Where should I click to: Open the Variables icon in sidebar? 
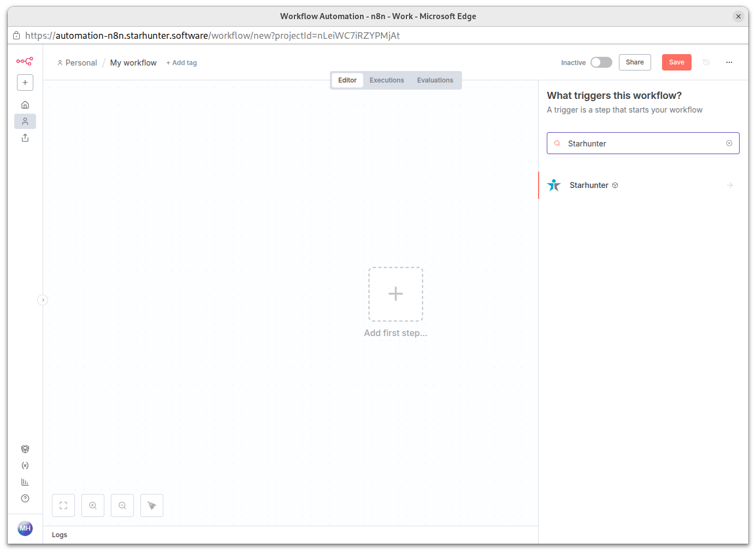[x=25, y=466]
